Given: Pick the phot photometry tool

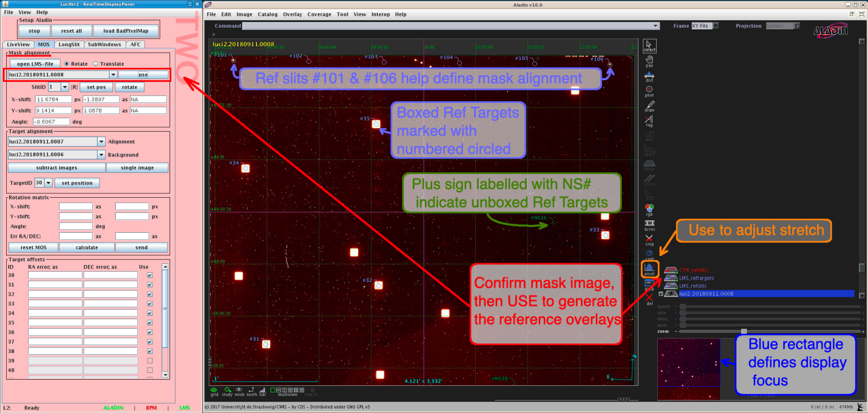Looking at the screenshot, I should [650, 91].
